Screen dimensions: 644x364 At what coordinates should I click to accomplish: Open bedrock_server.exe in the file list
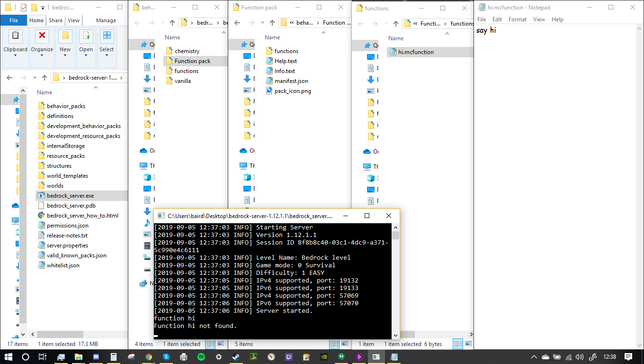click(70, 196)
